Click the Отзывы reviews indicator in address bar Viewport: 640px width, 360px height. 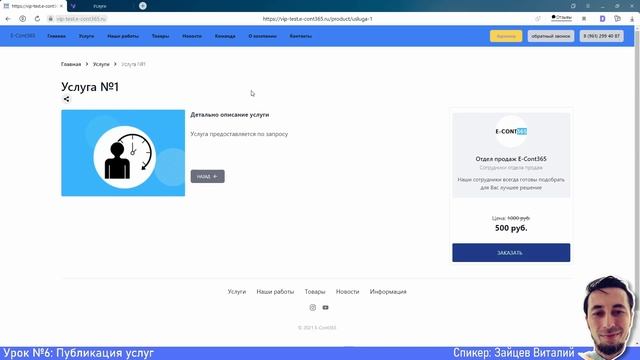click(x=562, y=18)
